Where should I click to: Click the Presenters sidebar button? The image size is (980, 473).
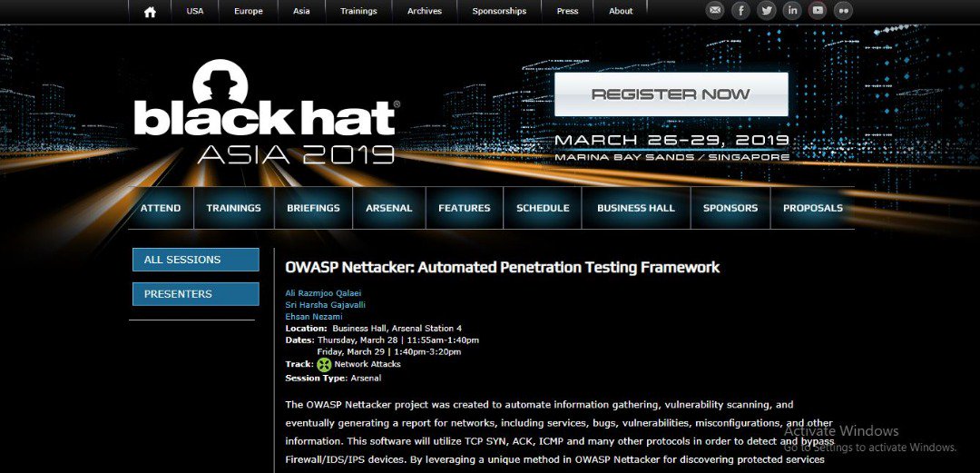point(196,294)
